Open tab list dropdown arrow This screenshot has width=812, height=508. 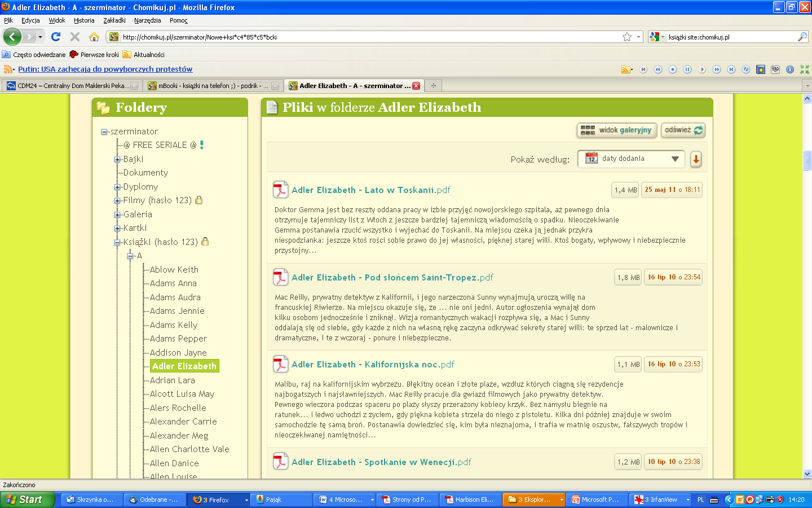[x=807, y=86]
